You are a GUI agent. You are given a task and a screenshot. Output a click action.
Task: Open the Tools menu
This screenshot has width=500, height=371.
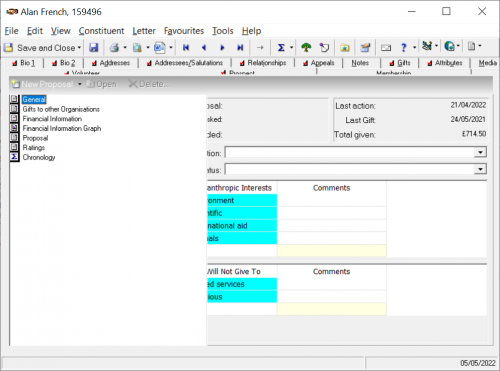pos(223,31)
